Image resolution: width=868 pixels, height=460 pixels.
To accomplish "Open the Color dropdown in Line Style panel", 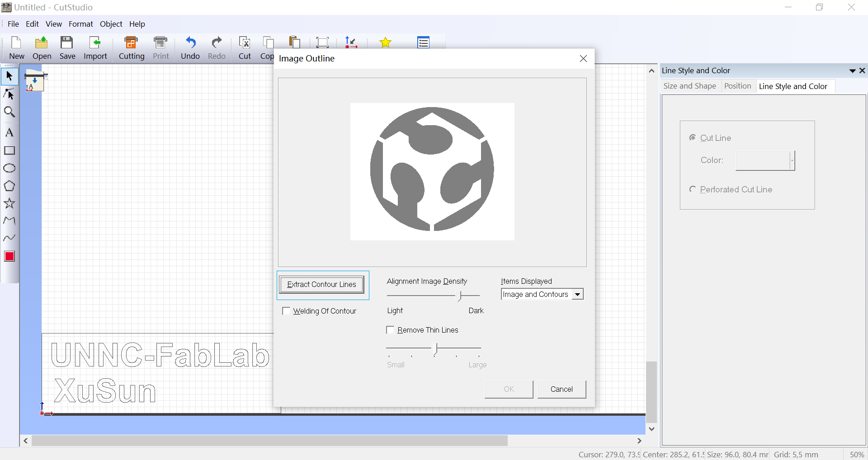I will pos(792,160).
